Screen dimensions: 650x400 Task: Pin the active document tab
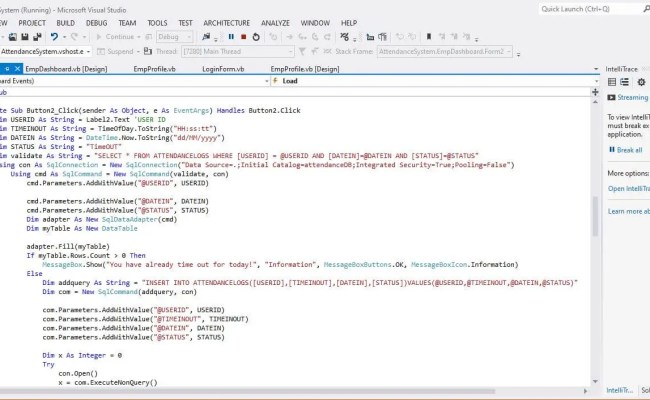[x=7, y=69]
